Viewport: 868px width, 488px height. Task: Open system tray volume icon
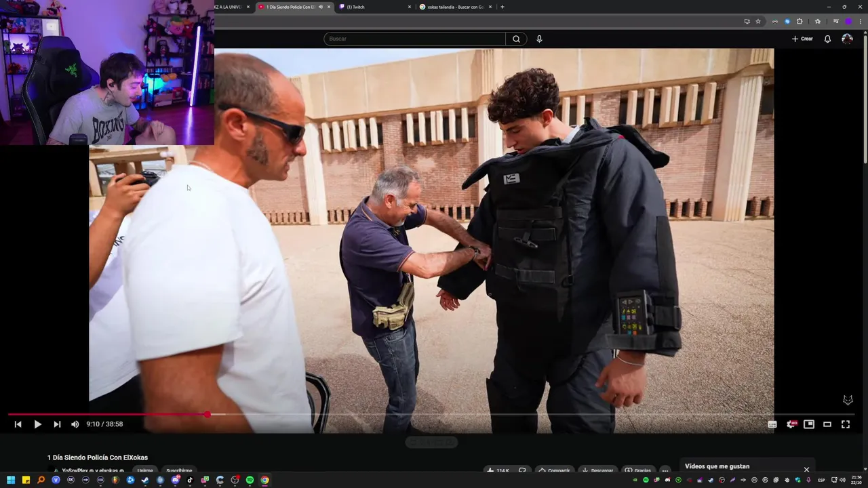click(843, 480)
